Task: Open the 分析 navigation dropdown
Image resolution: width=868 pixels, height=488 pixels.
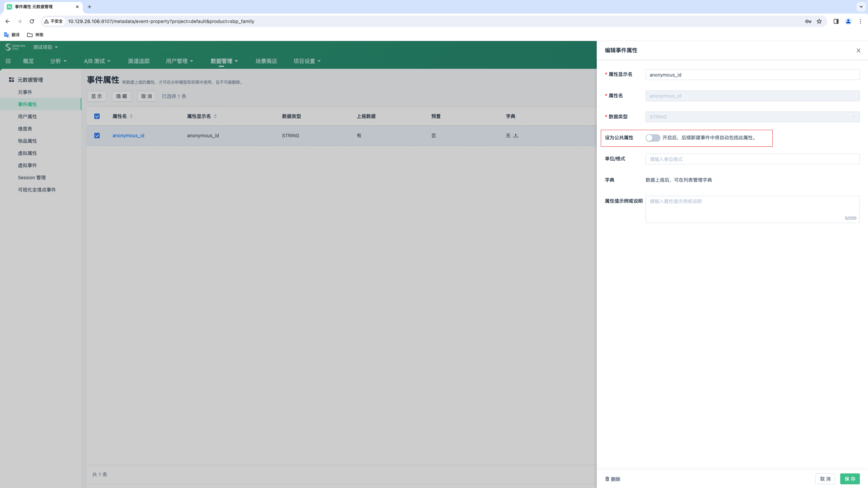Action: [58, 61]
